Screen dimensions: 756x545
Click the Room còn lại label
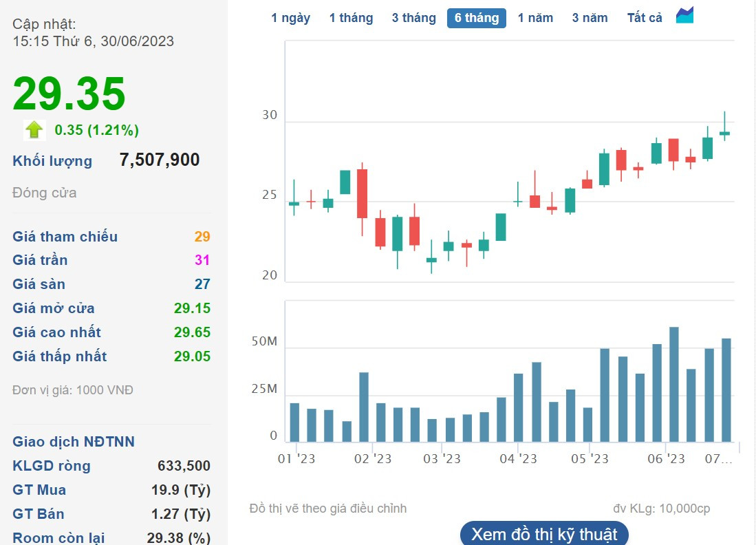[x=59, y=538]
